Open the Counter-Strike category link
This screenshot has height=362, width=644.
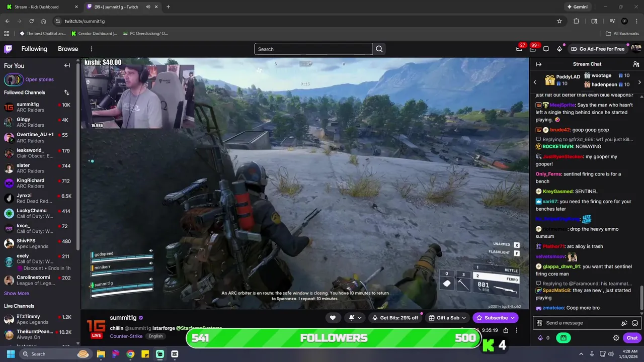pyautogui.click(x=126, y=336)
